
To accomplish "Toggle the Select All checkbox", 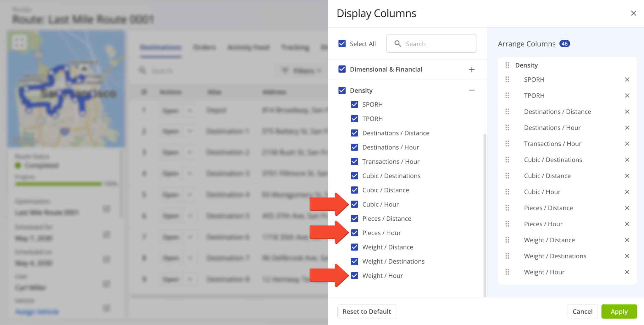I will pyautogui.click(x=342, y=44).
